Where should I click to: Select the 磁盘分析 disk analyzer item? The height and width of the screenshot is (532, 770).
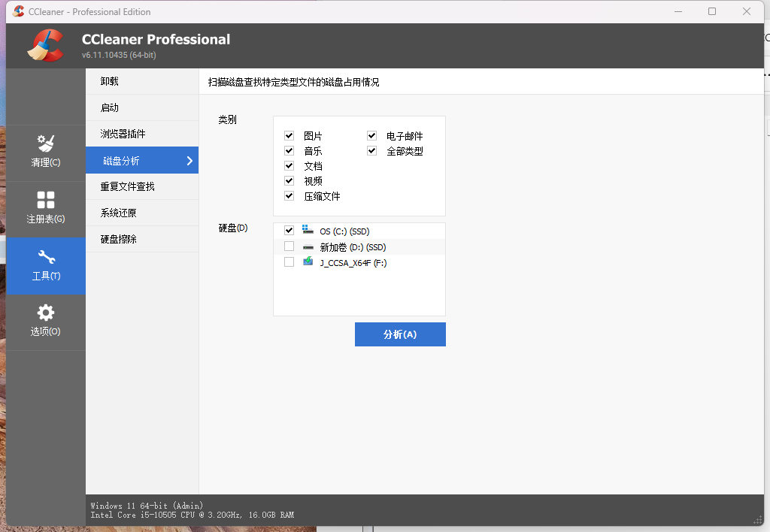[142, 160]
